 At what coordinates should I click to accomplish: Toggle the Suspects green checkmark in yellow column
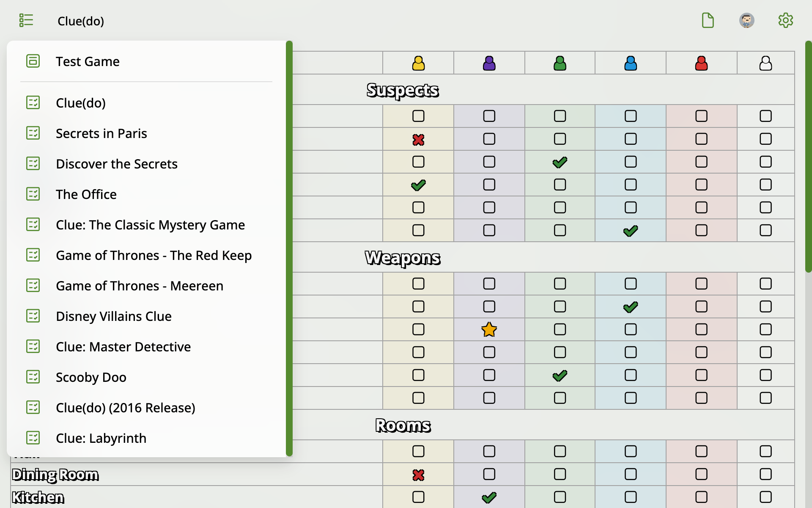pos(418,185)
